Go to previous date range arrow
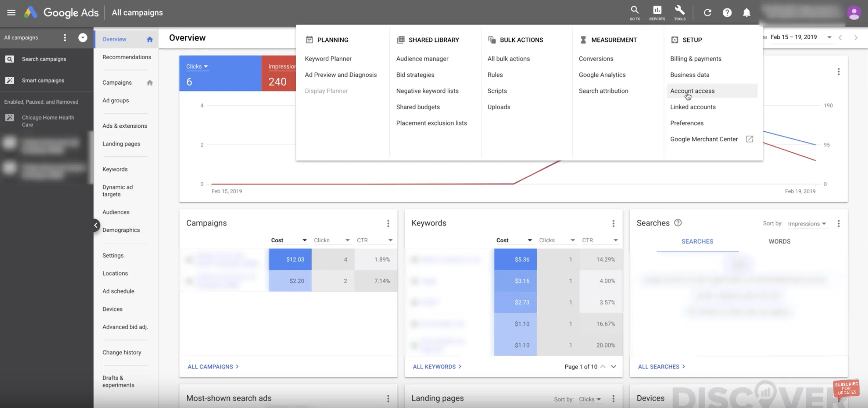Screen dimensions: 868x408 coord(840,38)
